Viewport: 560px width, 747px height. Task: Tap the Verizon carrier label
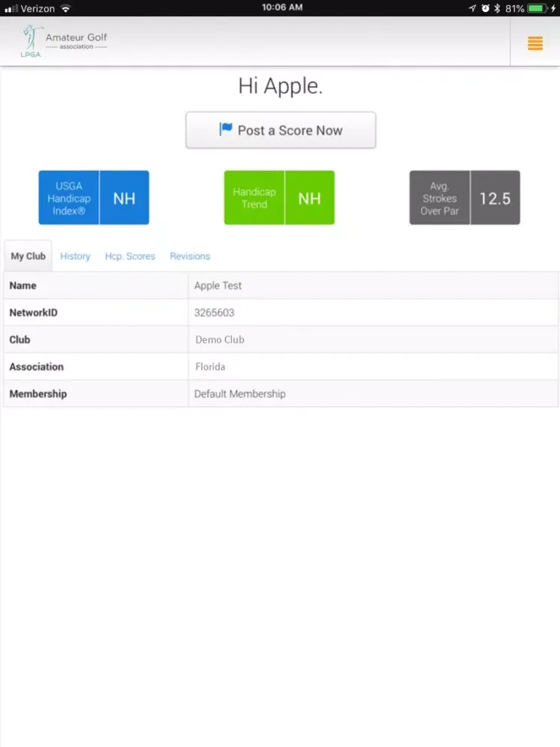tap(37, 8)
